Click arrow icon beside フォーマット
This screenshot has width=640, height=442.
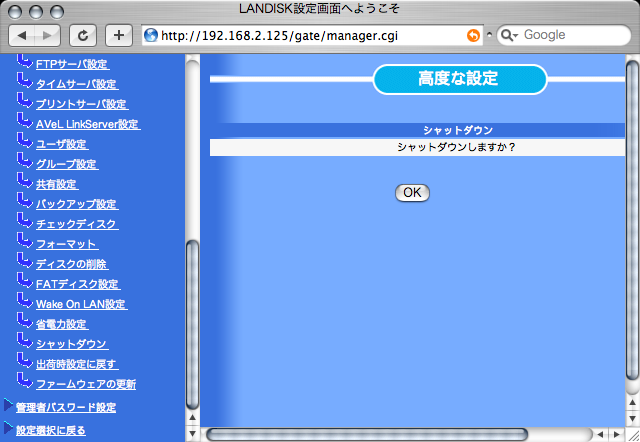tap(24, 240)
